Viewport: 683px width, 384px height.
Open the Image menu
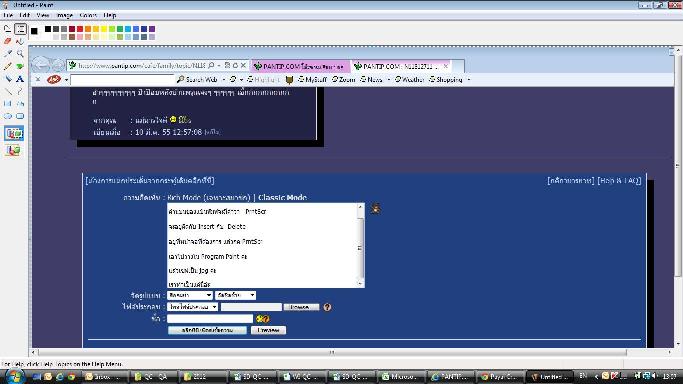click(x=65, y=15)
